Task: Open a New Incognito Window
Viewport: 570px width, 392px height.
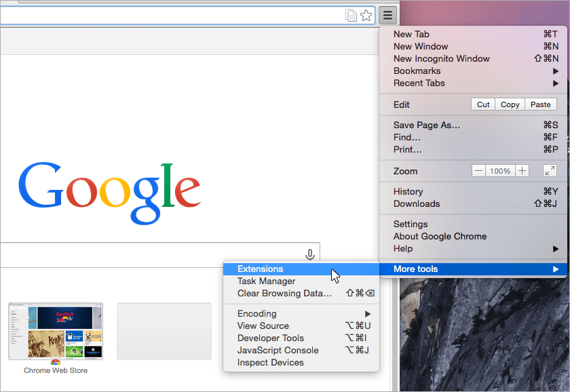Action: click(473, 59)
